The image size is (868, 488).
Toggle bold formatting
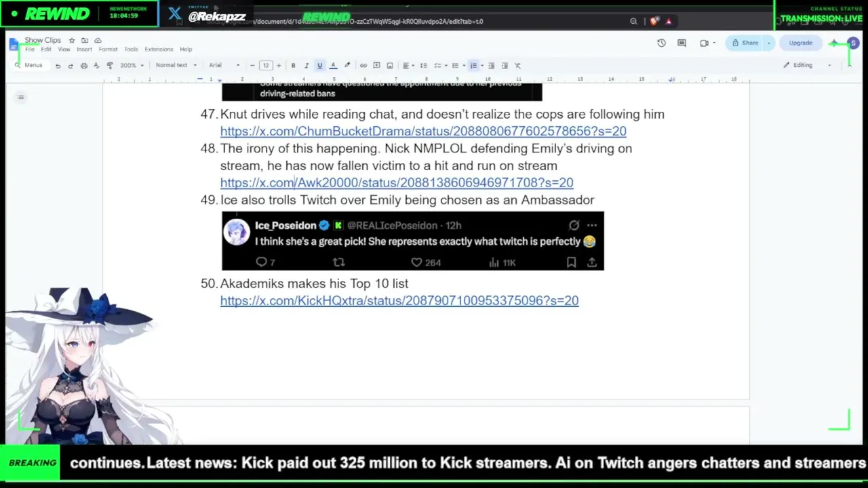pyautogui.click(x=293, y=66)
